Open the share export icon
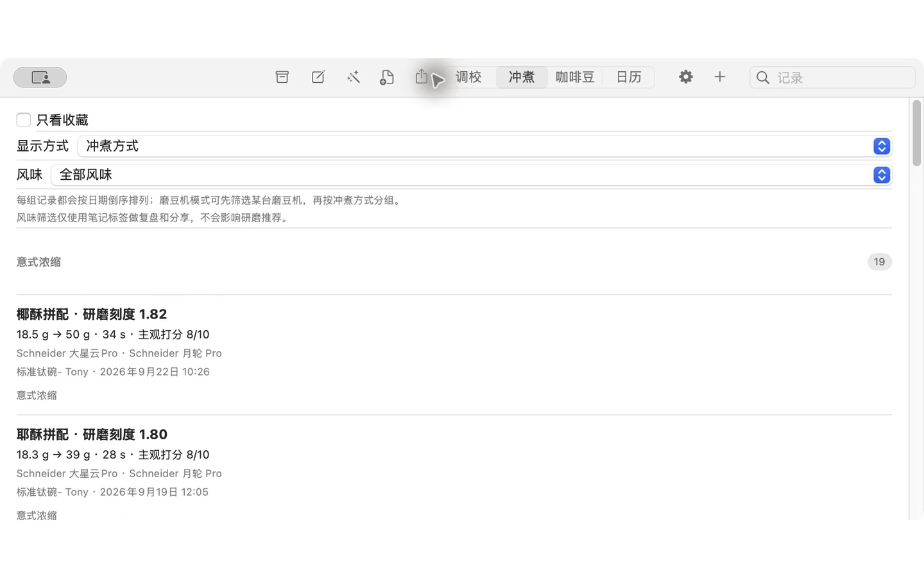The image size is (924, 578). pos(422,77)
